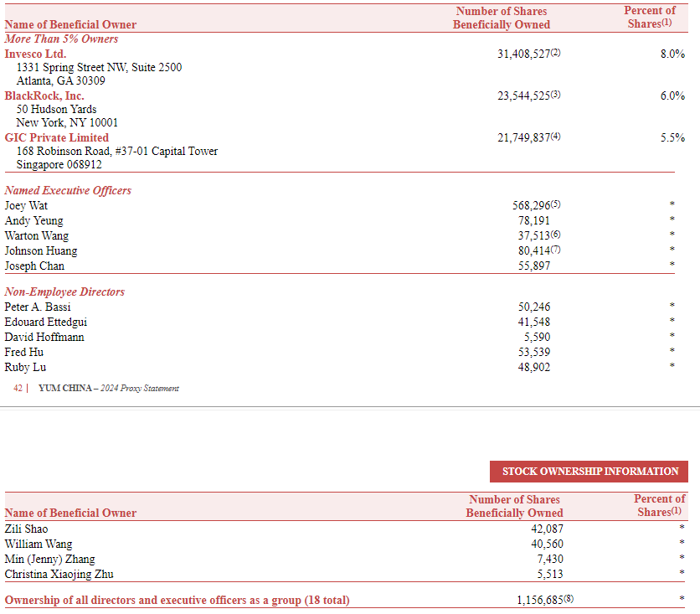Click Johnson Huang's share count 80,414
The width and height of the screenshot is (700, 614).
tap(534, 251)
